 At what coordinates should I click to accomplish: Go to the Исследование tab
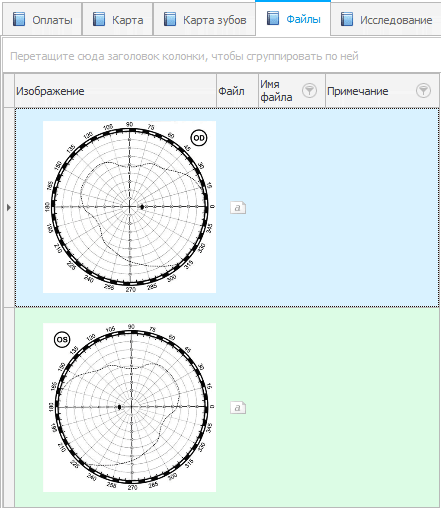[x=386, y=20]
